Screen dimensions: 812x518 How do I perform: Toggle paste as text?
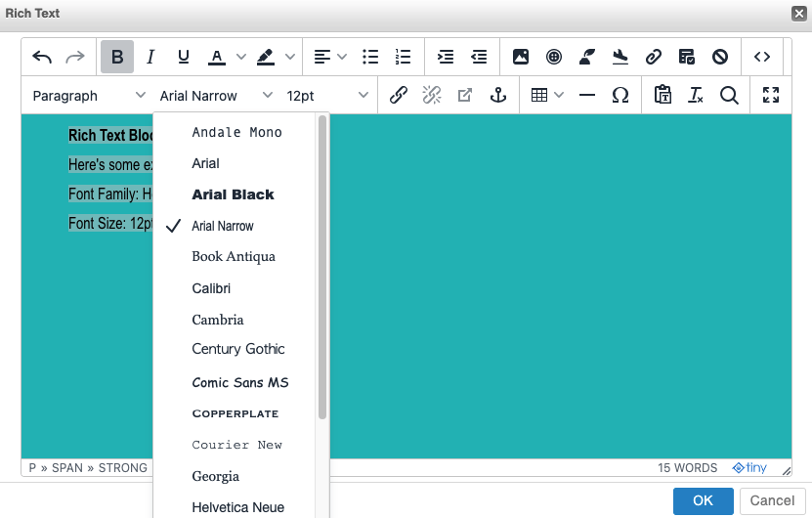click(662, 96)
